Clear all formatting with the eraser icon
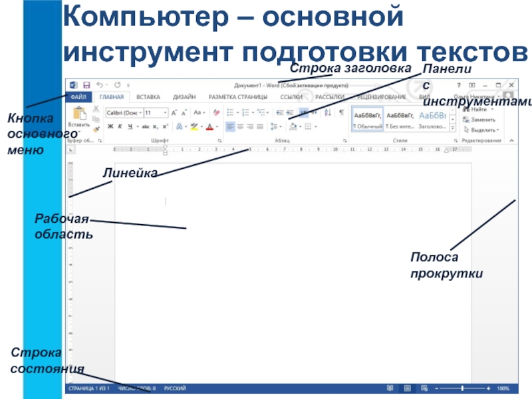Viewport: 532px width, 399px height. click(x=216, y=112)
